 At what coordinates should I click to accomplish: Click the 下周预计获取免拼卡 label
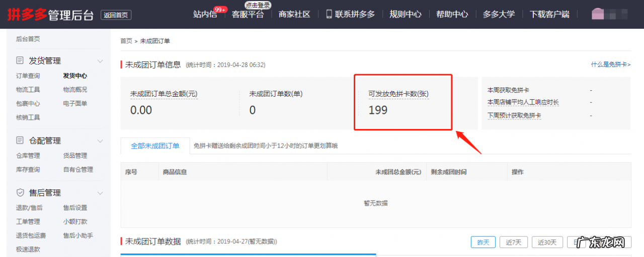tap(514, 115)
